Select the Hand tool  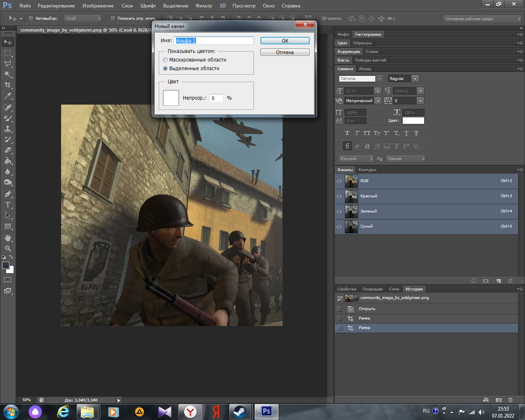point(8,238)
